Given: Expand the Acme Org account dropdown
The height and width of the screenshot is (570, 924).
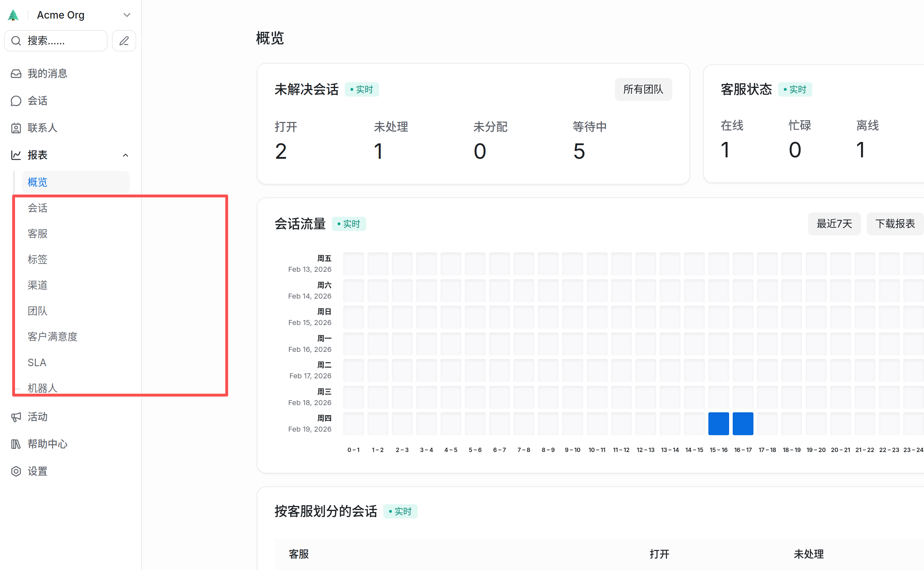Looking at the screenshot, I should pyautogui.click(x=127, y=15).
